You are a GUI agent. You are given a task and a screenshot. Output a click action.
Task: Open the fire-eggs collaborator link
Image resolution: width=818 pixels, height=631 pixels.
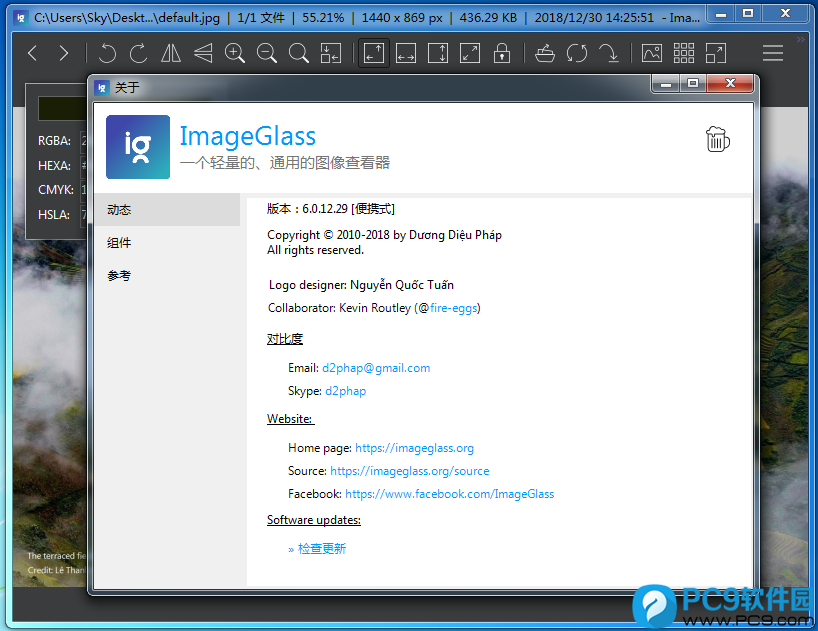click(453, 308)
